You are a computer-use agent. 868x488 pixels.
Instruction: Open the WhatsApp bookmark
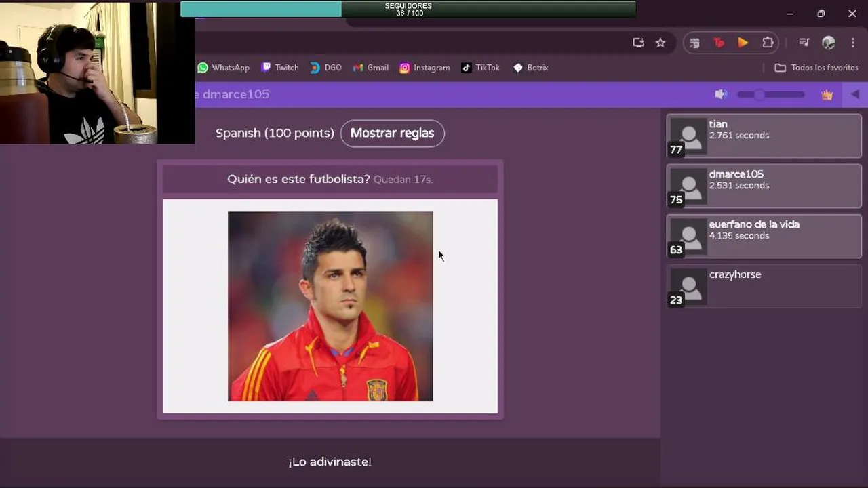pyautogui.click(x=223, y=68)
